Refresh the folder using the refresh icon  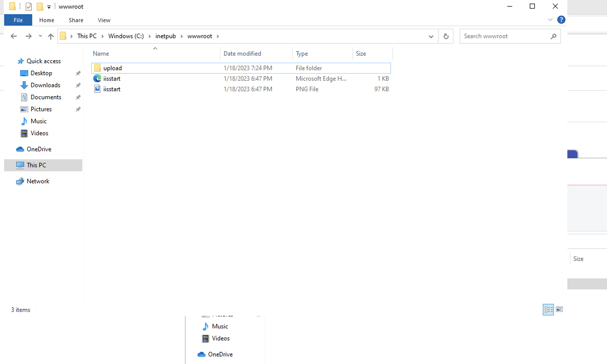(x=446, y=36)
